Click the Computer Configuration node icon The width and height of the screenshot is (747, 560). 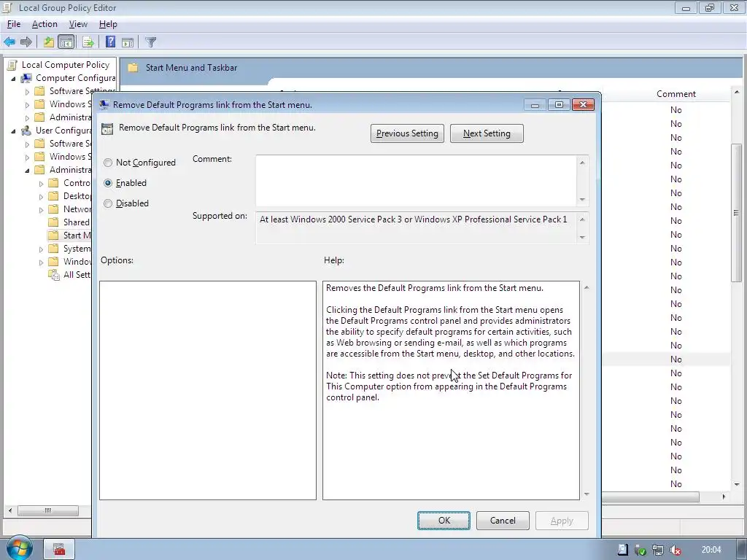pos(26,77)
